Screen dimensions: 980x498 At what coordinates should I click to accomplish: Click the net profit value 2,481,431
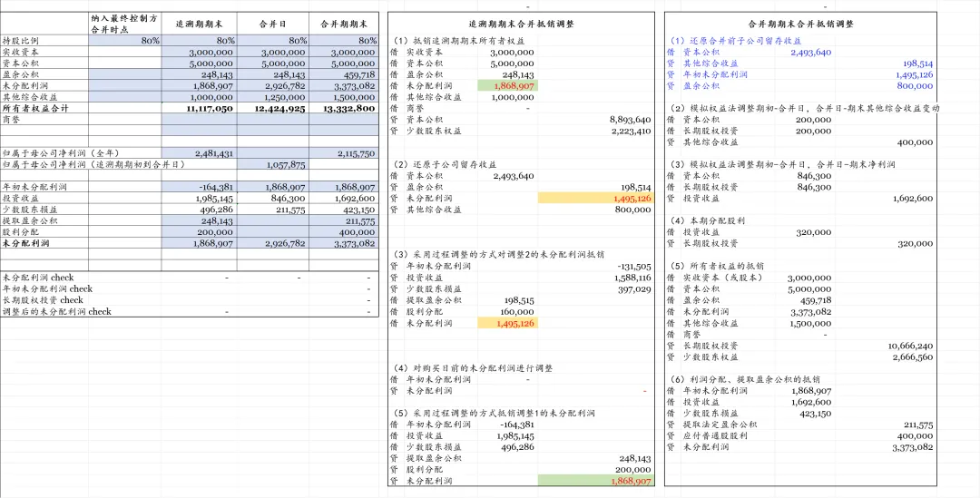coord(214,153)
